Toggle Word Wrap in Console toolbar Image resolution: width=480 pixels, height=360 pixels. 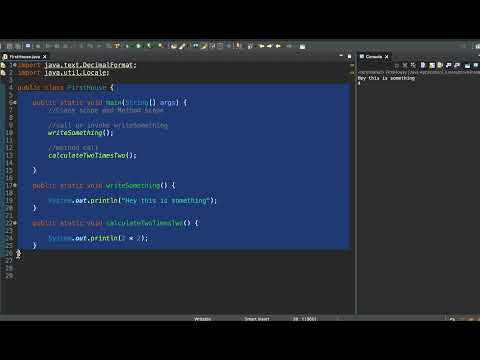tap(440, 65)
